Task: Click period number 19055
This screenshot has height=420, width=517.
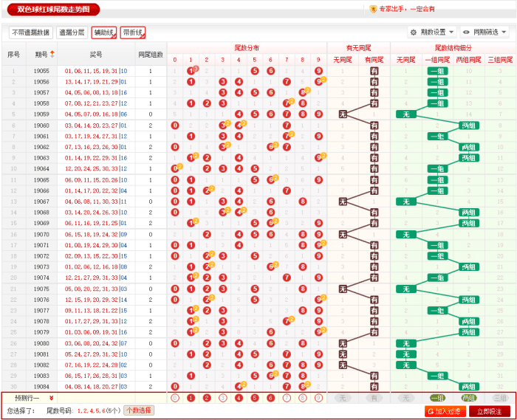Action: coord(41,71)
